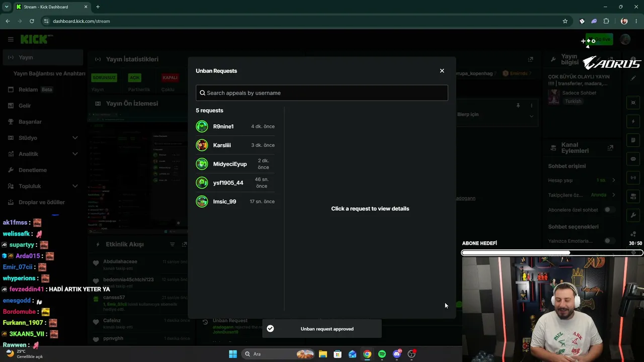Expand the Topluluk submenu chevron
This screenshot has height=362, width=644.
[x=75, y=186]
